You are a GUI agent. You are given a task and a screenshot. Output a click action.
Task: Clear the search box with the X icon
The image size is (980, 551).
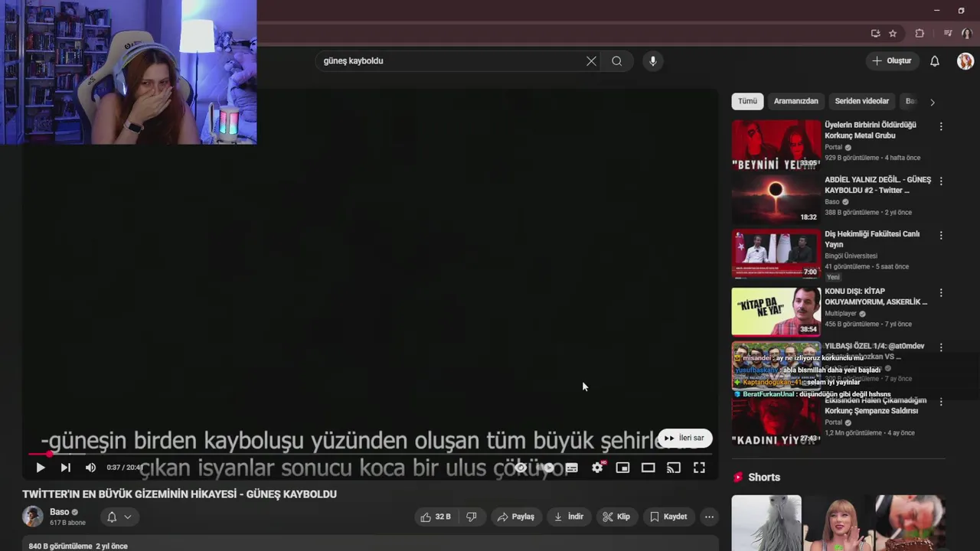[x=591, y=61]
